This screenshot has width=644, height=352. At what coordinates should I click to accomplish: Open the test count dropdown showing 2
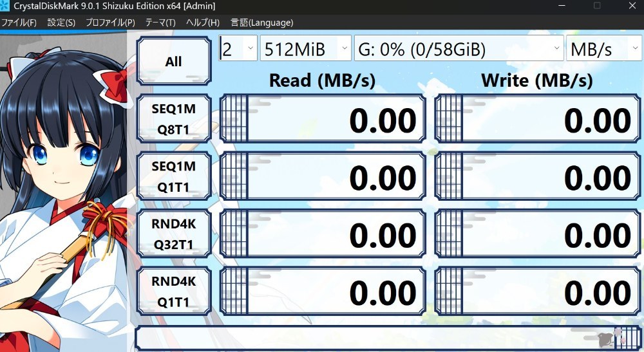pos(238,48)
